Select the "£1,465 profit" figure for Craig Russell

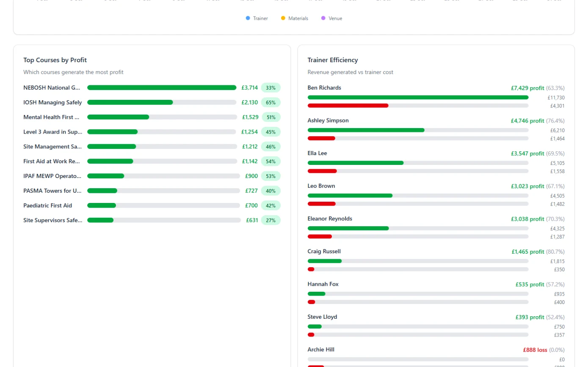528,252
